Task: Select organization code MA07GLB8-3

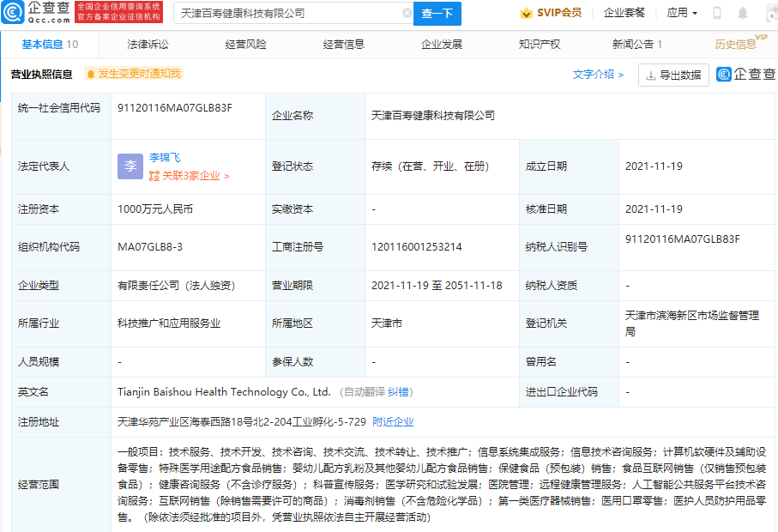Action: point(150,247)
